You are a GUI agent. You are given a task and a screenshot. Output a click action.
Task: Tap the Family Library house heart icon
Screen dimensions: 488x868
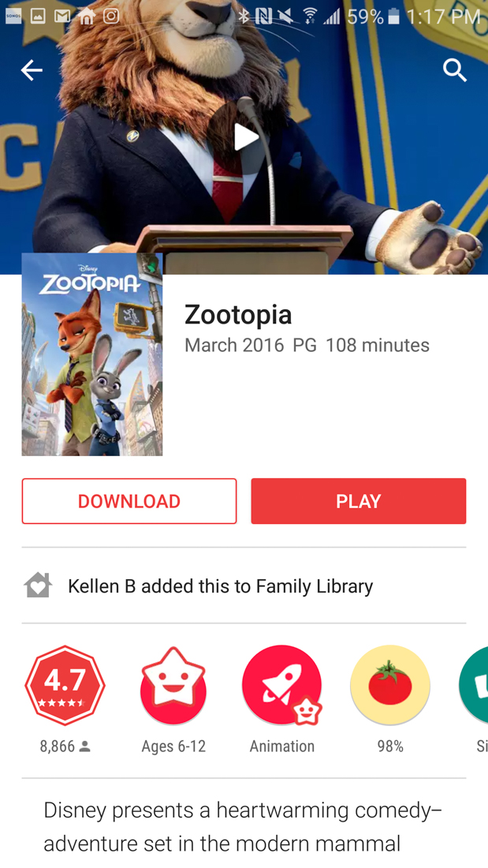[x=38, y=586]
